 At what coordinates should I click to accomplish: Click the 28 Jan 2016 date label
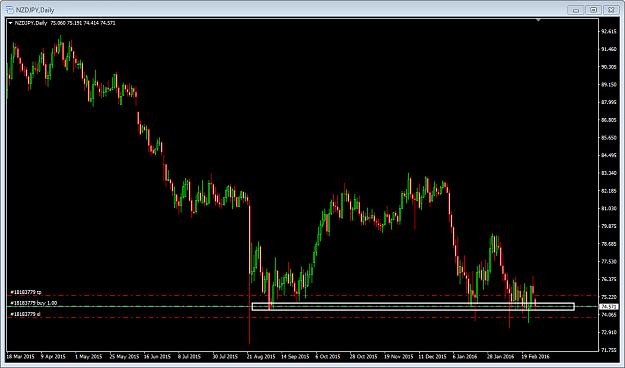click(x=501, y=356)
